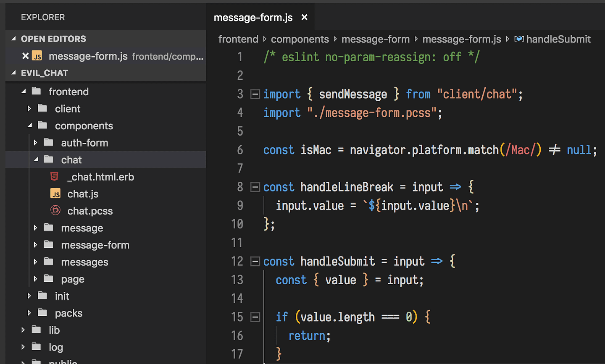Click the folder icon next to the lib folder
The height and width of the screenshot is (364, 605).
tap(37, 330)
